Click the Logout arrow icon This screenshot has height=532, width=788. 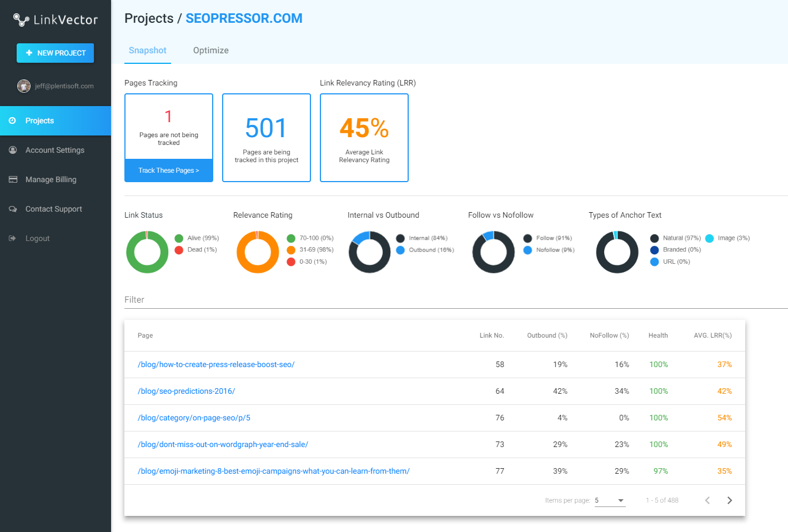(12, 238)
